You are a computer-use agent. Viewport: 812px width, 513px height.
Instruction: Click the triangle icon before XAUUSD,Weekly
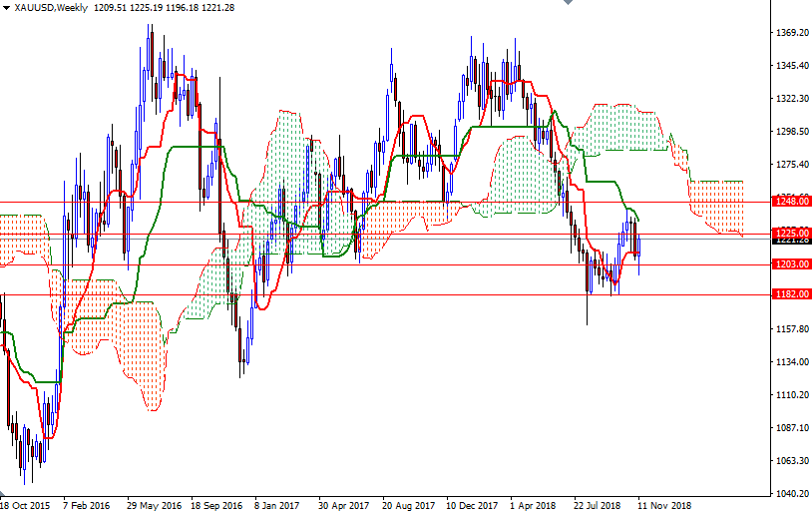coord(6,8)
